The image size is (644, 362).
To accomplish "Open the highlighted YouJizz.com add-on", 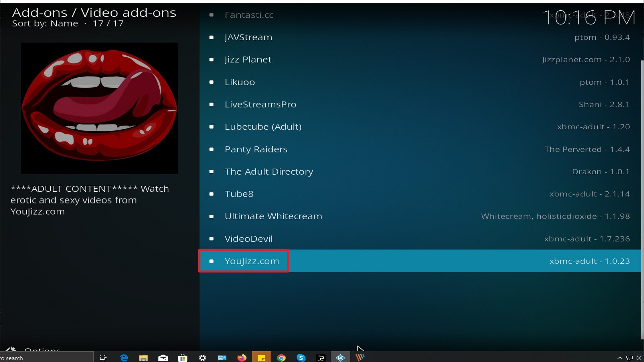I will [x=420, y=261].
